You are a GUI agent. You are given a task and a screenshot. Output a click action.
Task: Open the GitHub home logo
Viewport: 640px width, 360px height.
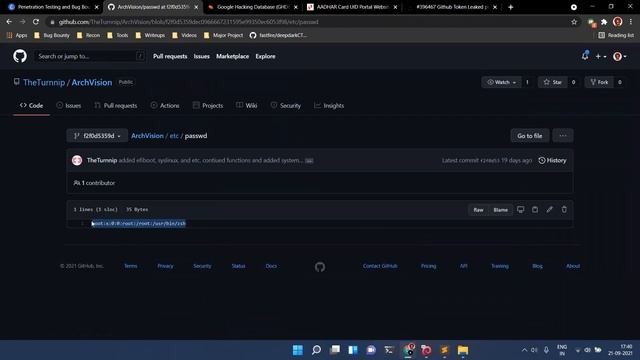[x=20, y=56]
